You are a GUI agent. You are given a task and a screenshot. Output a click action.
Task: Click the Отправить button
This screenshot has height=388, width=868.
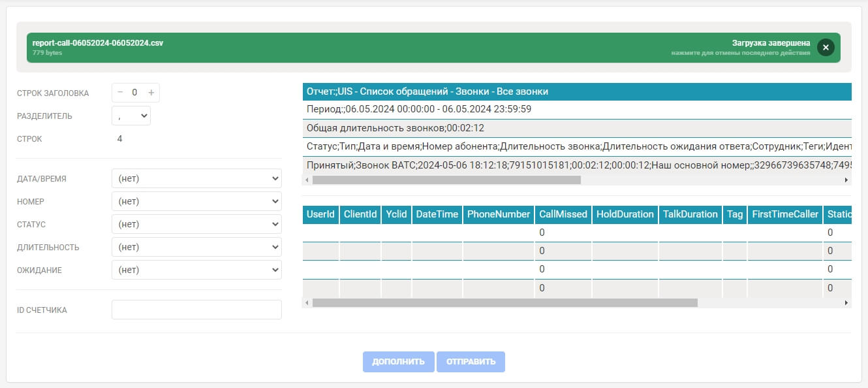[x=471, y=362]
